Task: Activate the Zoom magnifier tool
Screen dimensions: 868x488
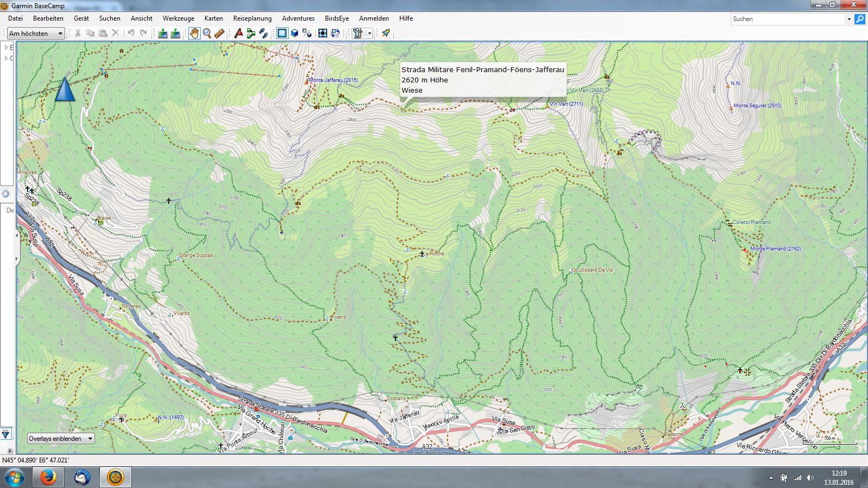Action: pos(207,34)
